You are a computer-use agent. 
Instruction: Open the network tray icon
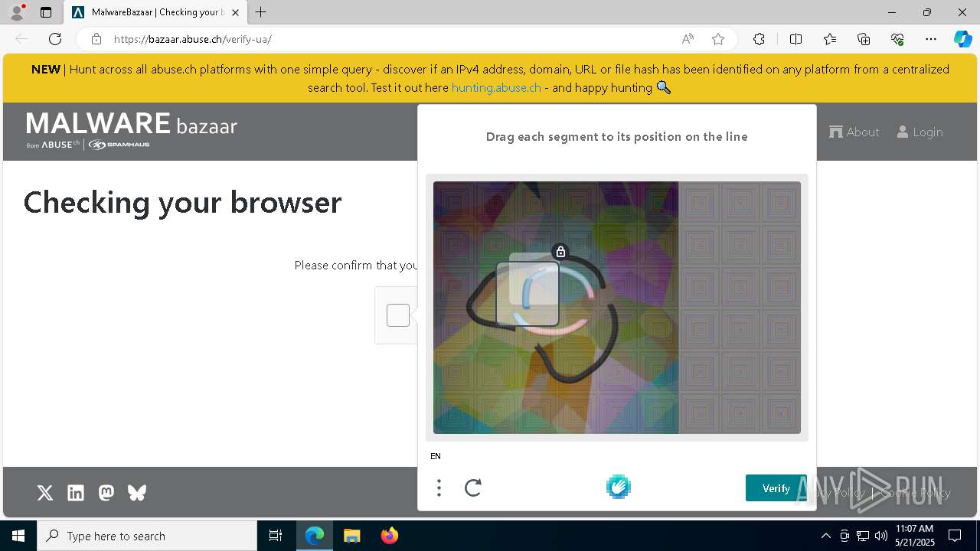[x=863, y=536]
